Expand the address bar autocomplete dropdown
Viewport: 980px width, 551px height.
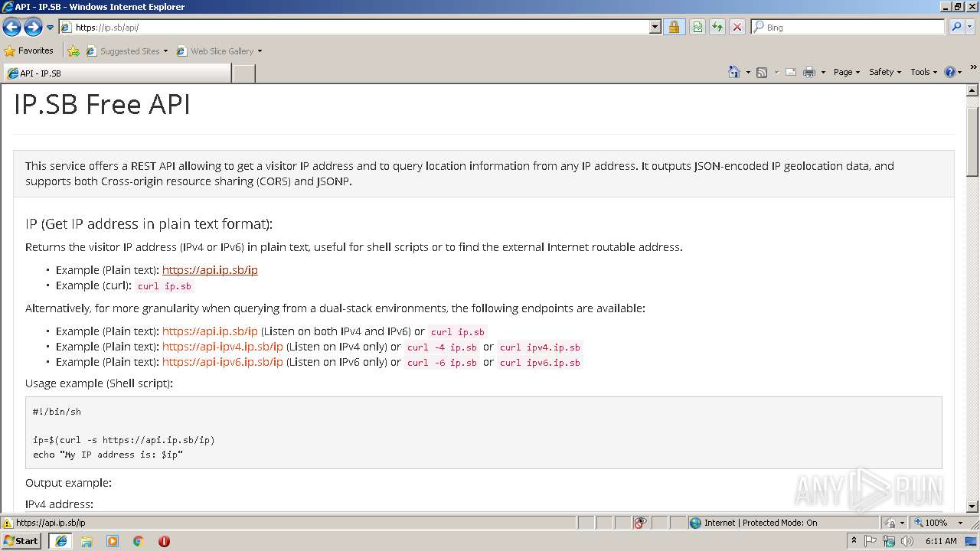655,27
